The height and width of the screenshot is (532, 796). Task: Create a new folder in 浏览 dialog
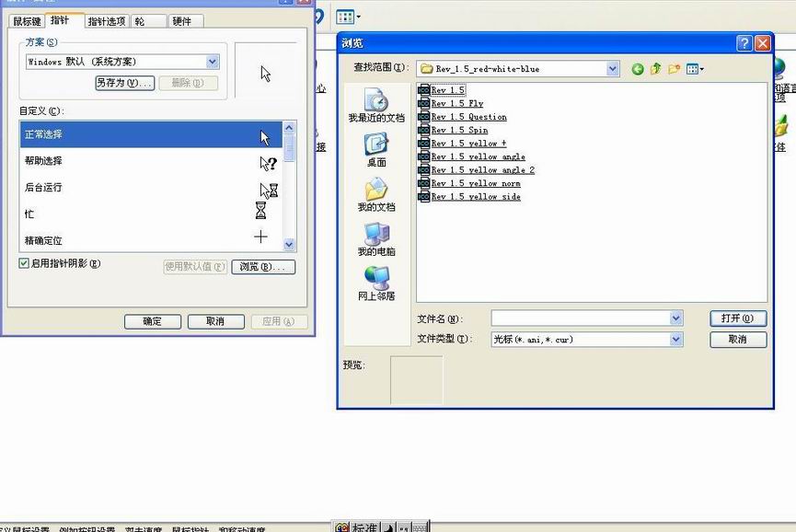pyautogui.click(x=675, y=68)
